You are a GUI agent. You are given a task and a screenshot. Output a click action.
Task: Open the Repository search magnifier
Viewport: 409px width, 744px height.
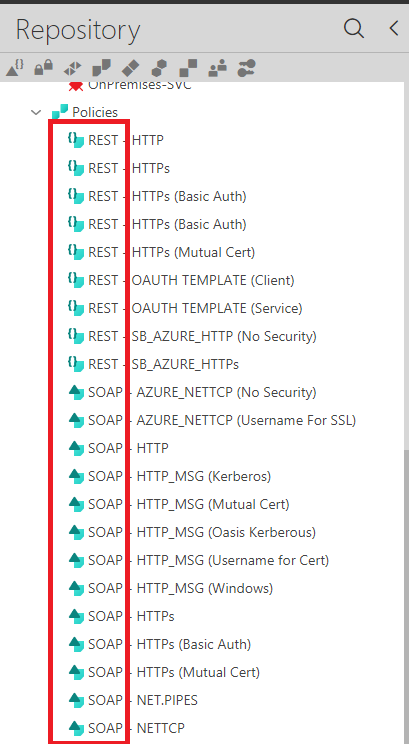coord(353,28)
